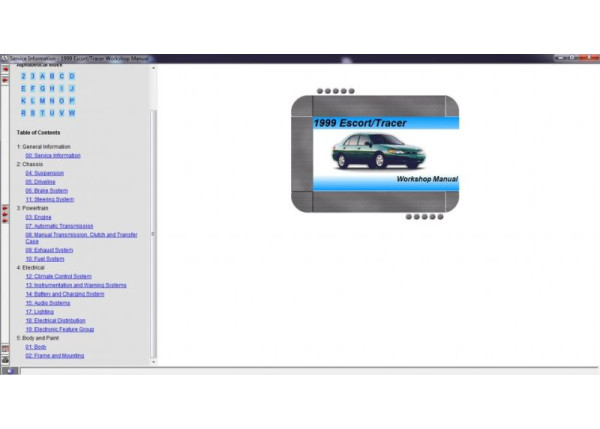Select letter D in the alphabetical index
600x429 pixels.
pos(72,75)
